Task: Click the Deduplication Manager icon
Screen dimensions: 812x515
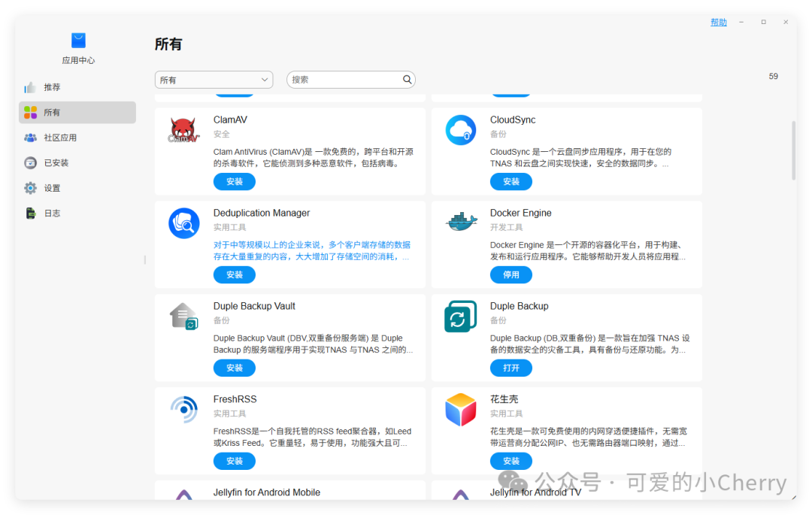Action: (x=184, y=223)
